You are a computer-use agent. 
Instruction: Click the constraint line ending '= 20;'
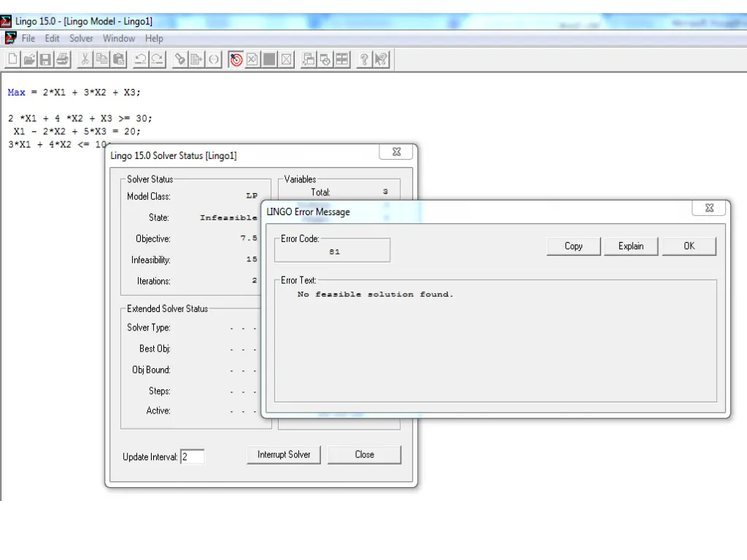click(77, 131)
